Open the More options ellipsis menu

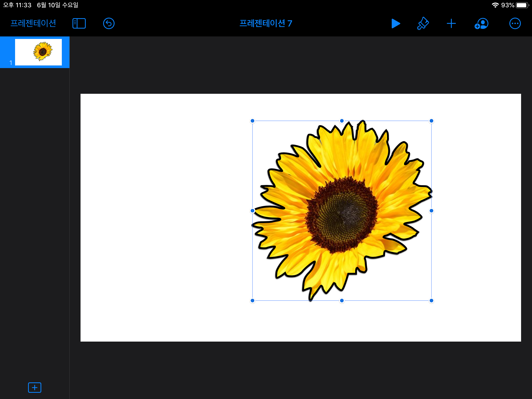pos(515,23)
